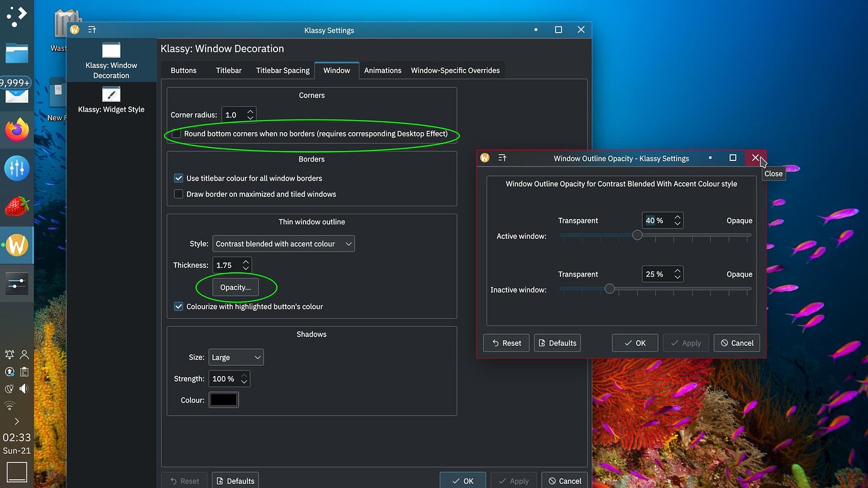Select Klassy: Window Decoration sidebar icon
This screenshot has width=868, height=488.
click(x=111, y=50)
